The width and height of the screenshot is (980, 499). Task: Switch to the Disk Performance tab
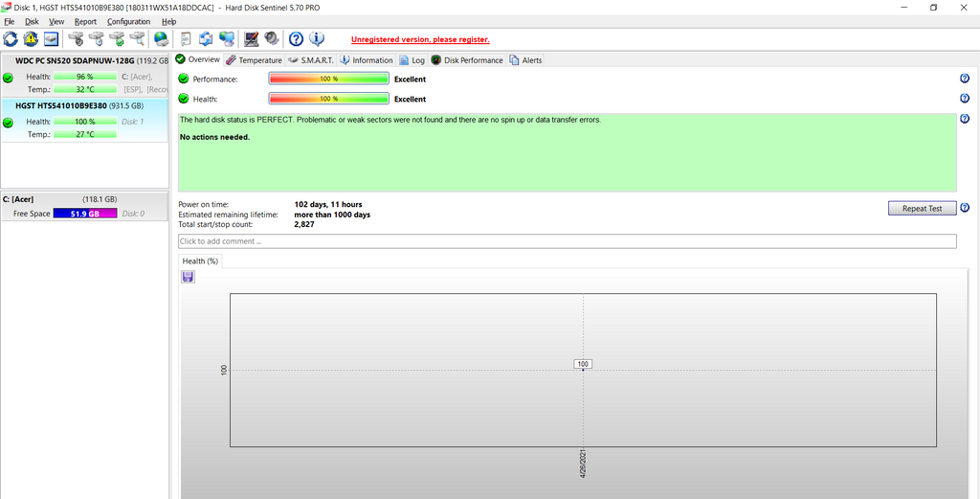pyautogui.click(x=467, y=60)
